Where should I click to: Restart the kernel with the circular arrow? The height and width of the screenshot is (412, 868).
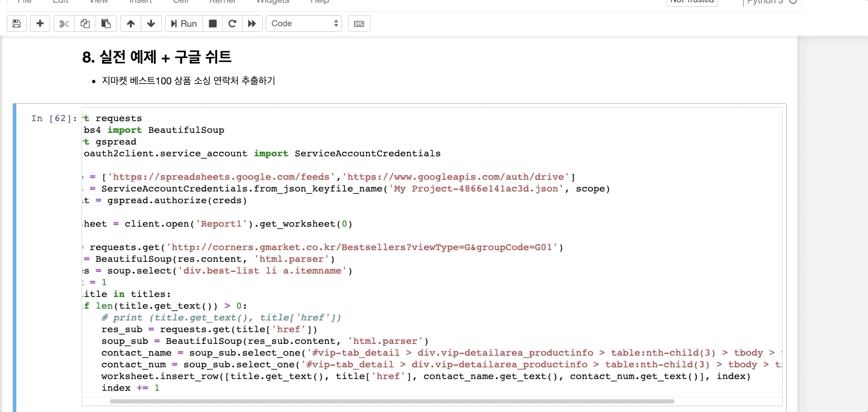click(232, 23)
